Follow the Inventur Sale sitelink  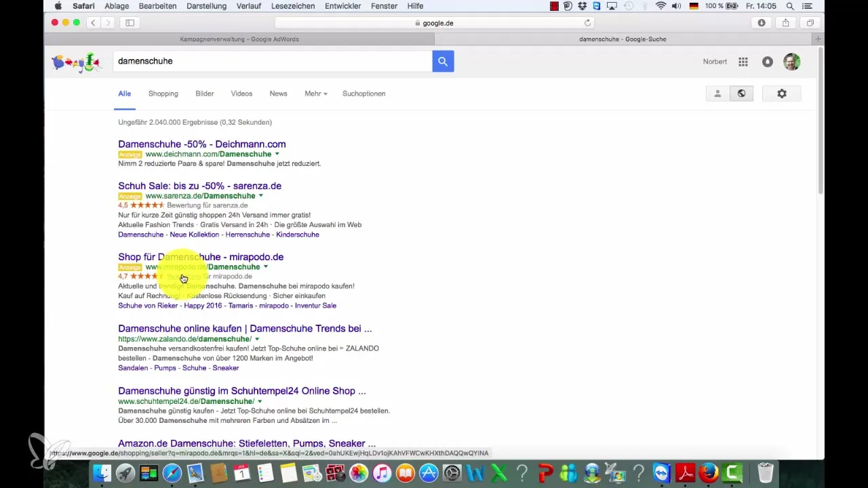[315, 306]
